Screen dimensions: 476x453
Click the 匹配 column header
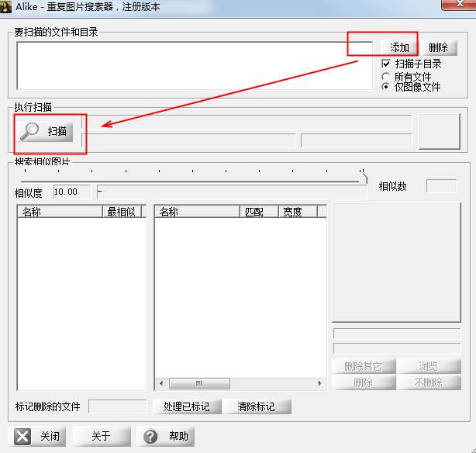pos(259,212)
